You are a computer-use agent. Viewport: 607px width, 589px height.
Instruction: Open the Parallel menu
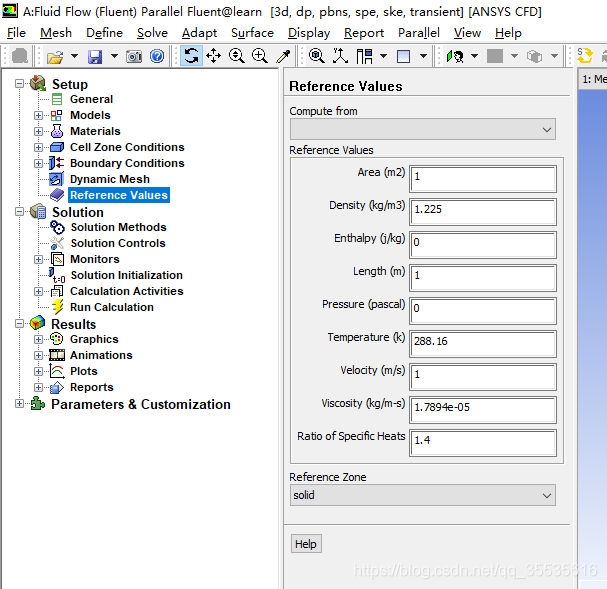418,33
